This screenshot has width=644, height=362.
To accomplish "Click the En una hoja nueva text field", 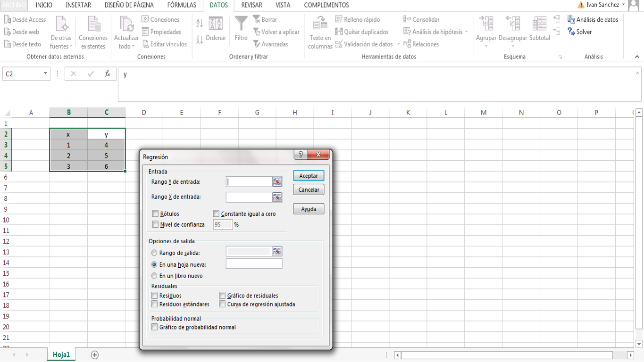I will pyautogui.click(x=254, y=264).
